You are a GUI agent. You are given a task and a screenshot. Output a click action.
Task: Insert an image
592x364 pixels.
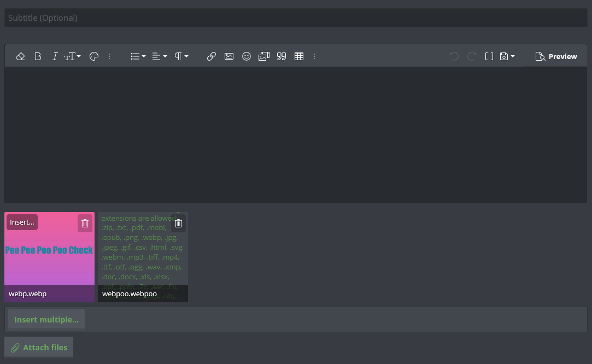(229, 56)
